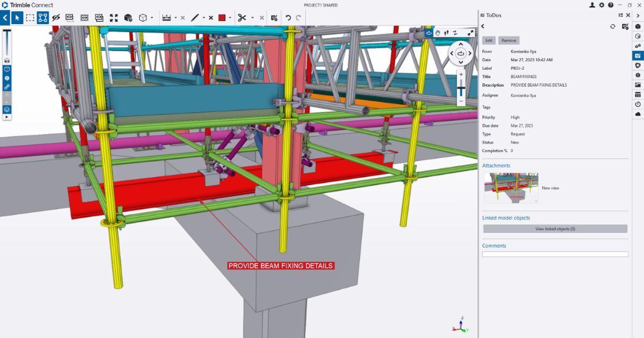The height and width of the screenshot is (338, 644).
Task: Click the left sidebar circular badge icon
Action: pos(7,78)
